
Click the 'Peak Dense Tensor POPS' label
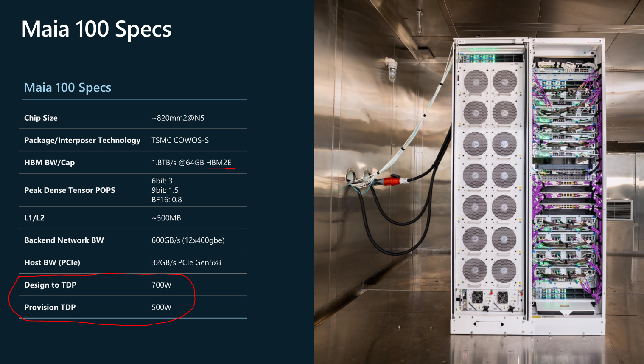click(70, 190)
